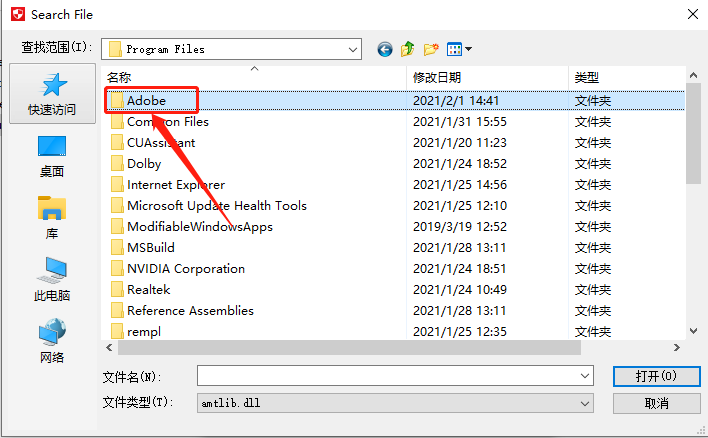This screenshot has width=708, height=438.
Task: Click date 2021/1/25 12:35
Action: point(460,331)
